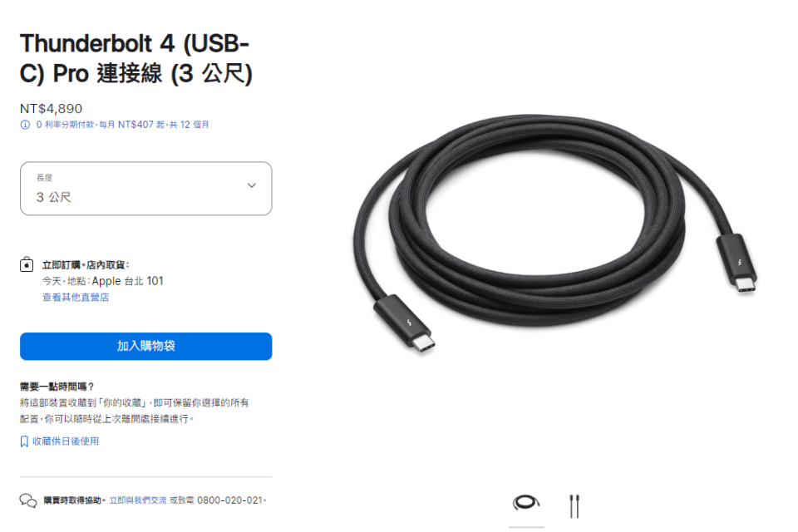The height and width of the screenshot is (532, 798).
Task: Click the Apple shopping bag pickup icon
Action: pos(27,264)
